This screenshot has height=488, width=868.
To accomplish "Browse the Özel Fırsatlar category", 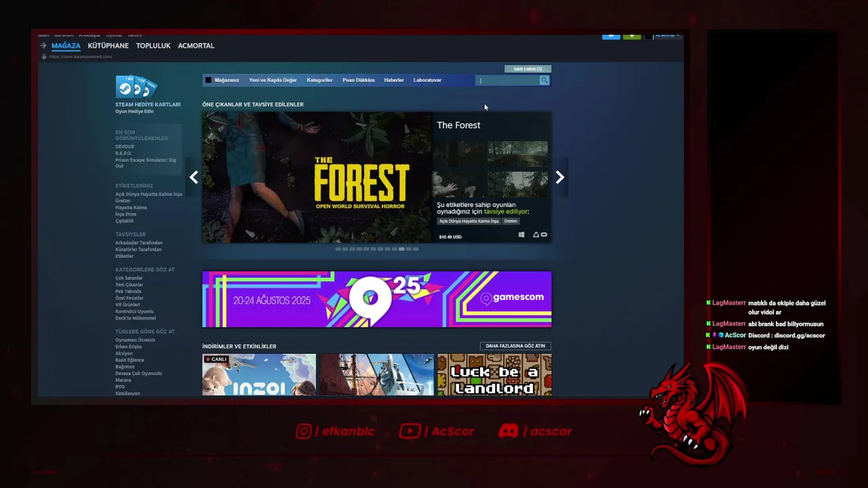I will click(x=130, y=298).
